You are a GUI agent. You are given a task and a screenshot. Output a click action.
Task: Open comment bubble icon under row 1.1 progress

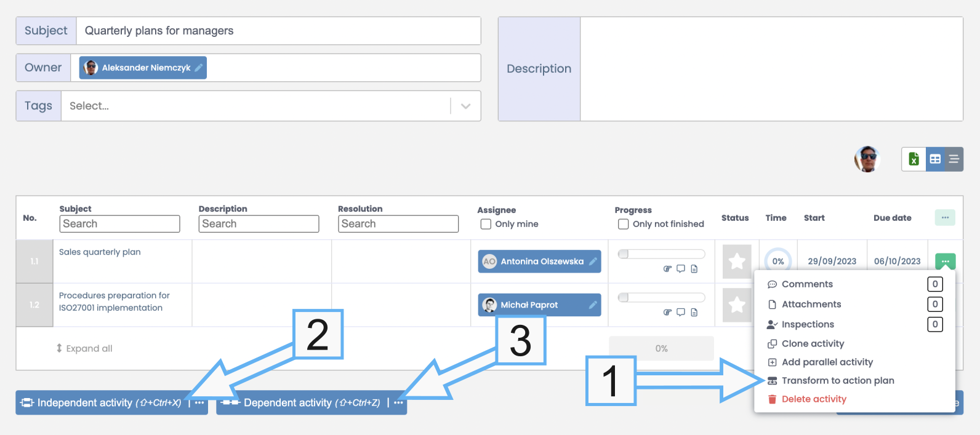681,269
